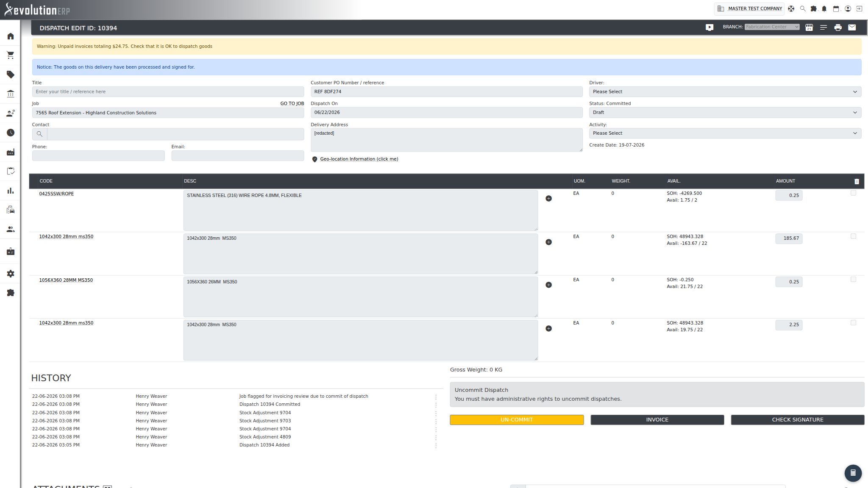Click the top bar search magnifier
This screenshot has width=868, height=488.
click(x=802, y=8)
